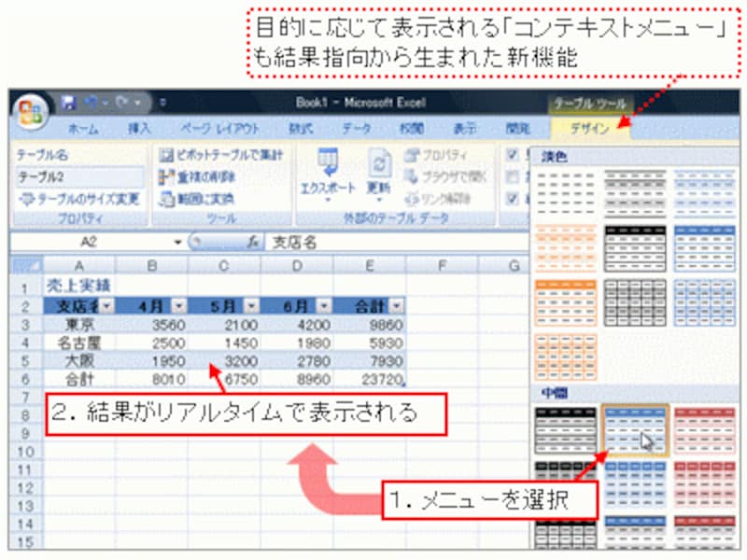Click 範囲に変換 convert to range button
The image size is (747, 560).
[196, 199]
